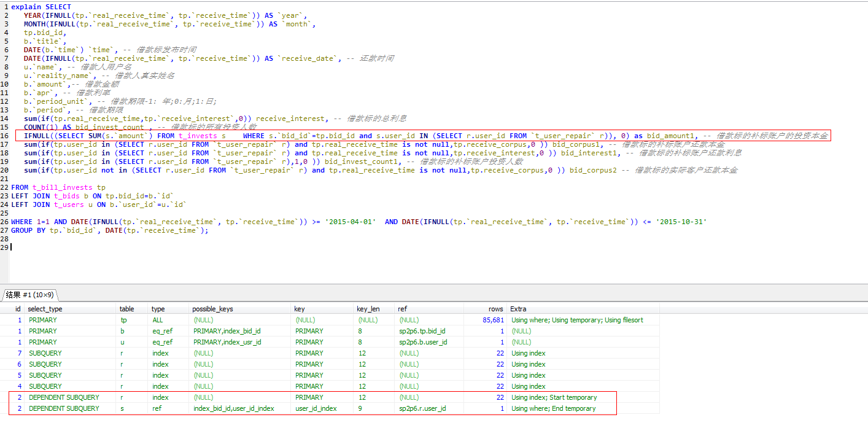
Task: Select the 85,681 rows cell
Action: click(493, 320)
